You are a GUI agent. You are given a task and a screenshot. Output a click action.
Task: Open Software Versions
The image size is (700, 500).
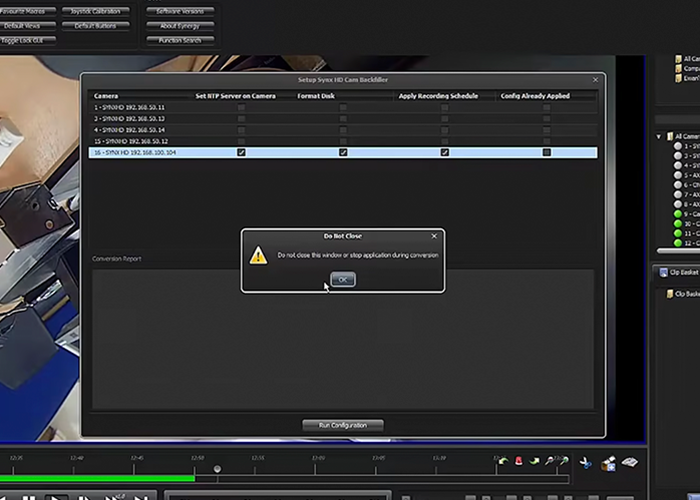point(180,11)
